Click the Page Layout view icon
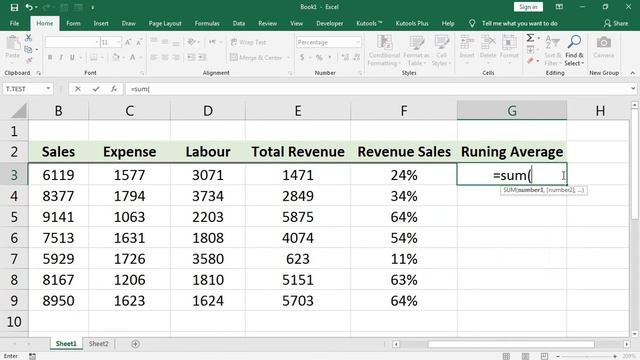 [x=525, y=356]
